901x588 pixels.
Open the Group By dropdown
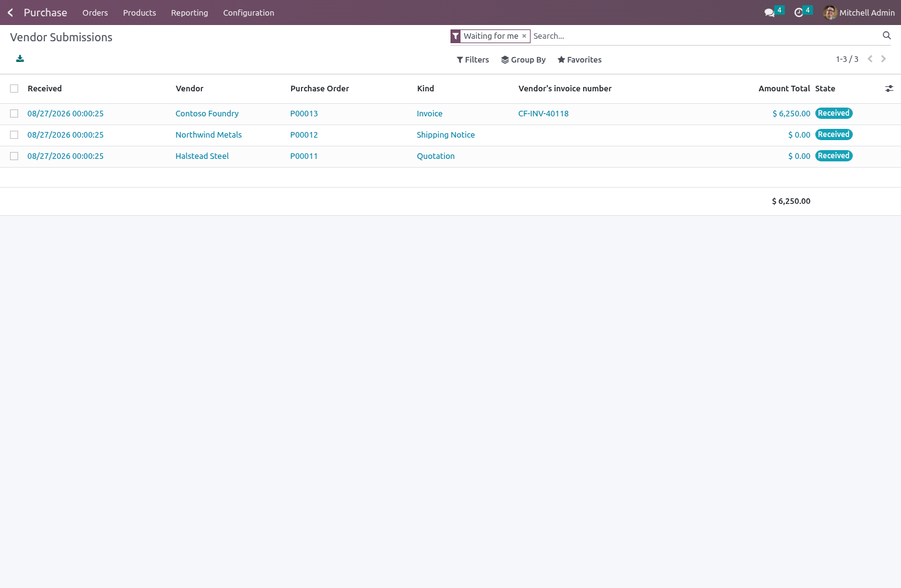coord(524,60)
